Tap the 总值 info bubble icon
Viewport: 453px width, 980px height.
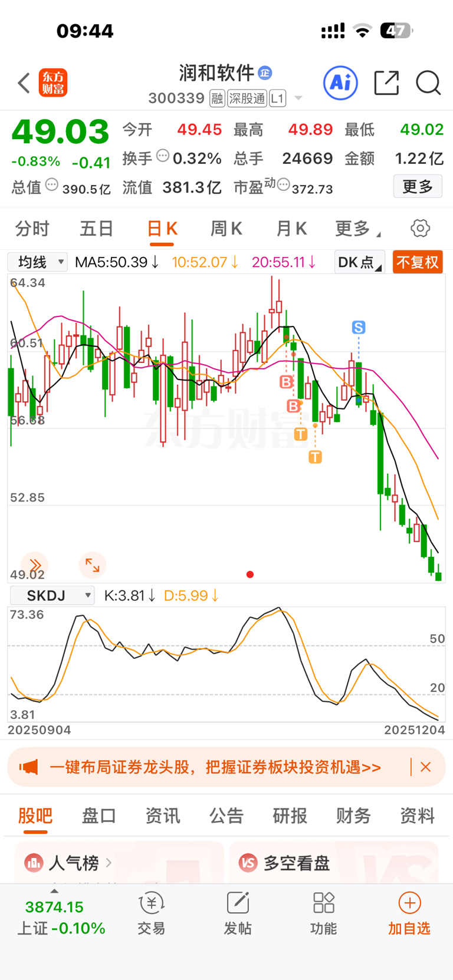52,185
